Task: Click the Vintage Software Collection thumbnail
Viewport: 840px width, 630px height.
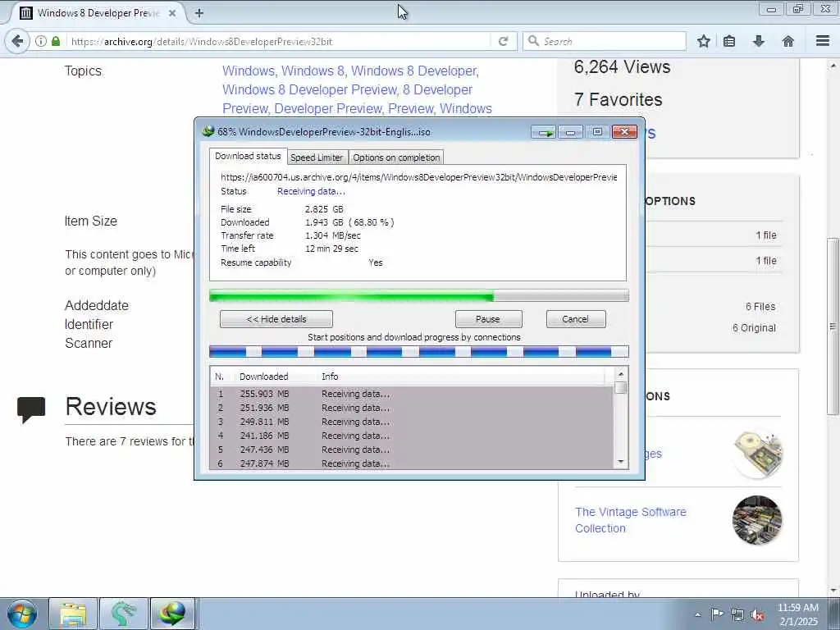Action: tap(757, 519)
